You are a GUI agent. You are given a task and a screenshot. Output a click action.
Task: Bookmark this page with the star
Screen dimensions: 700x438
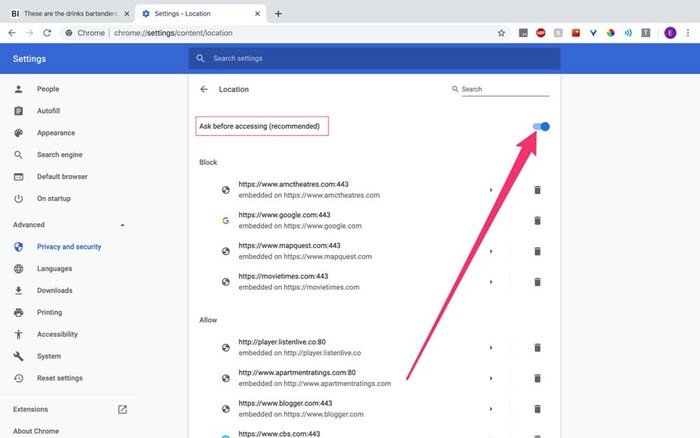coord(501,33)
